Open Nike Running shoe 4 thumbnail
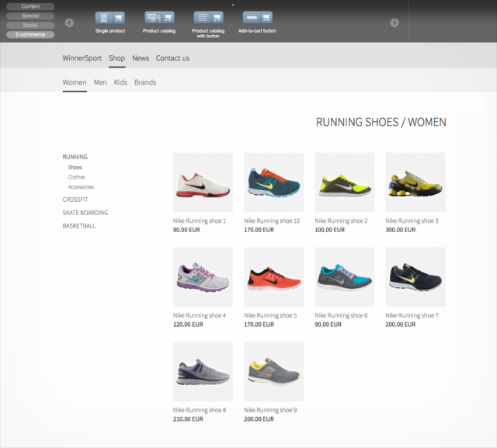The image size is (497, 448). tap(203, 277)
